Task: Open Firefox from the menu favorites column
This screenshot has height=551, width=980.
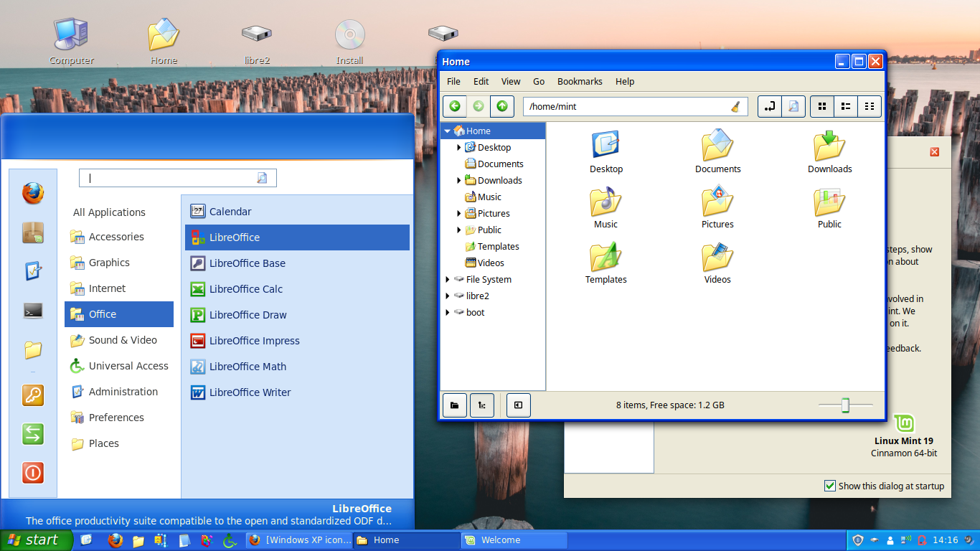Action: tap(33, 193)
